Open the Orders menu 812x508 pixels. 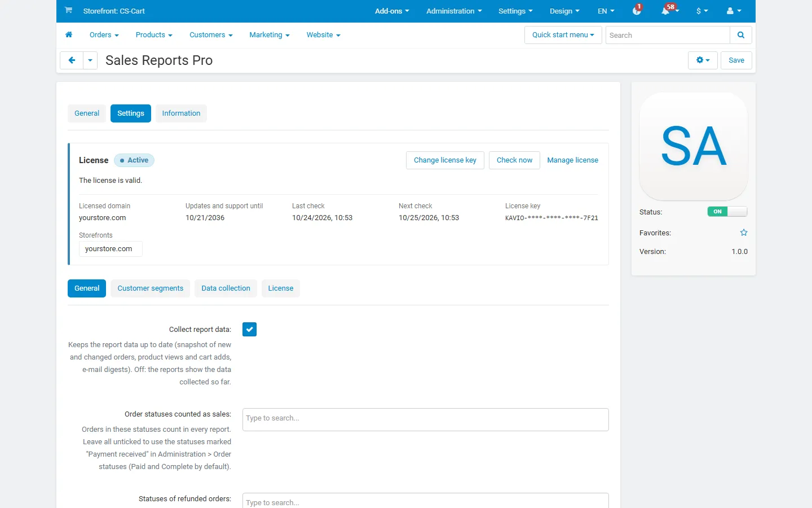pyautogui.click(x=104, y=35)
